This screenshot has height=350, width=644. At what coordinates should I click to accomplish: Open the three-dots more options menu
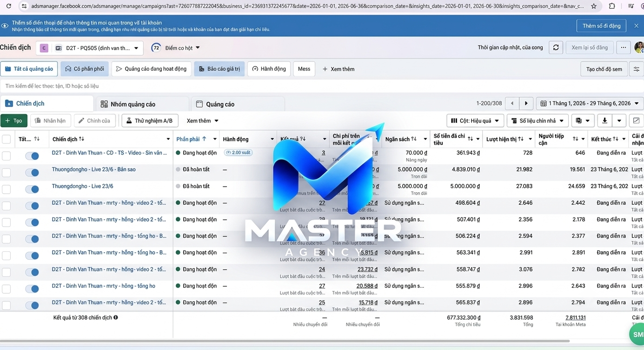tap(624, 47)
